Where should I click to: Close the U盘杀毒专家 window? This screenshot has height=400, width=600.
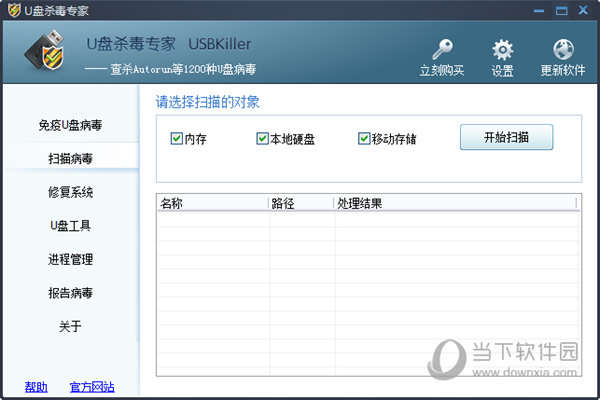pos(584,10)
